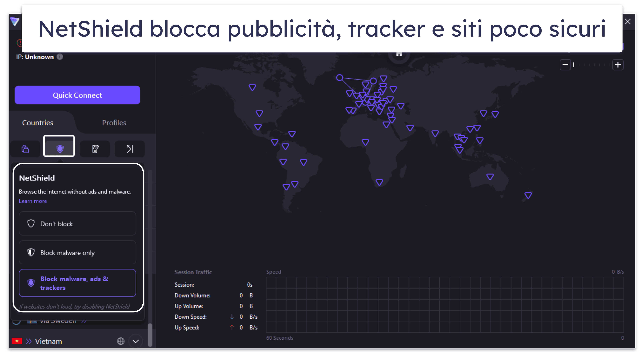Select the Philippines server marker
644x352 pixels.
(x=479, y=140)
